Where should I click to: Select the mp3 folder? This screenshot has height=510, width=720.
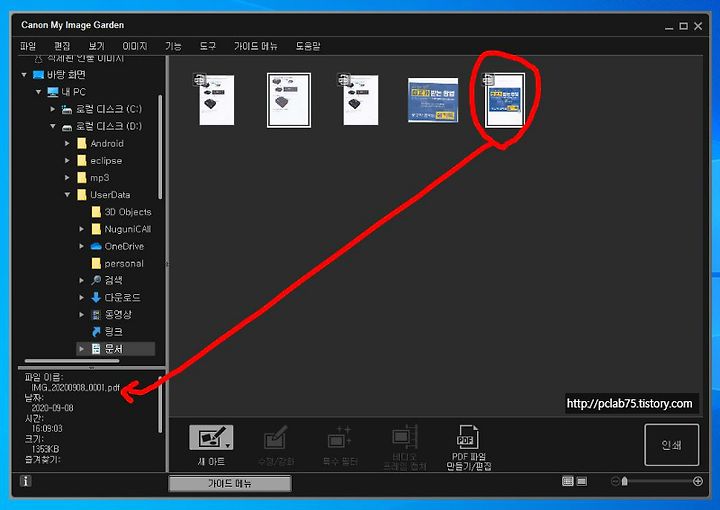click(93, 178)
